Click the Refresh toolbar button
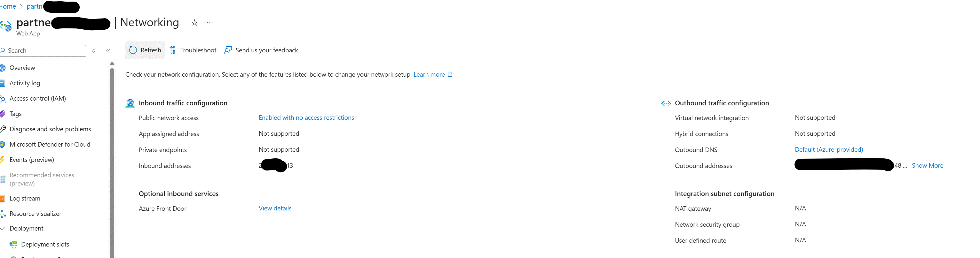Viewport: 980px width, 258px height. coord(145,50)
